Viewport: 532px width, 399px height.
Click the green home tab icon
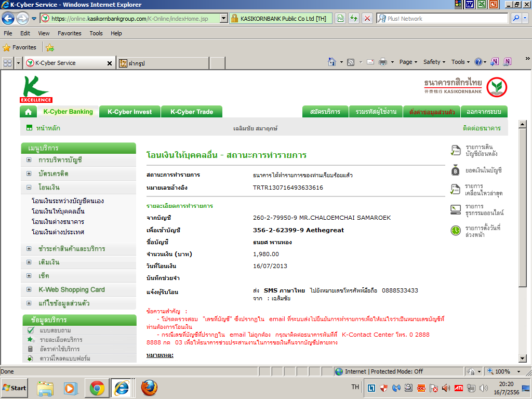click(29, 112)
